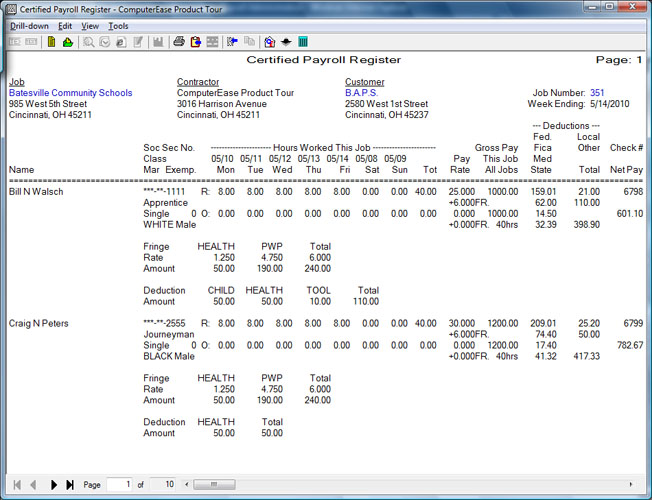Open the Tools menu
The width and height of the screenshot is (652, 500).
click(118, 25)
